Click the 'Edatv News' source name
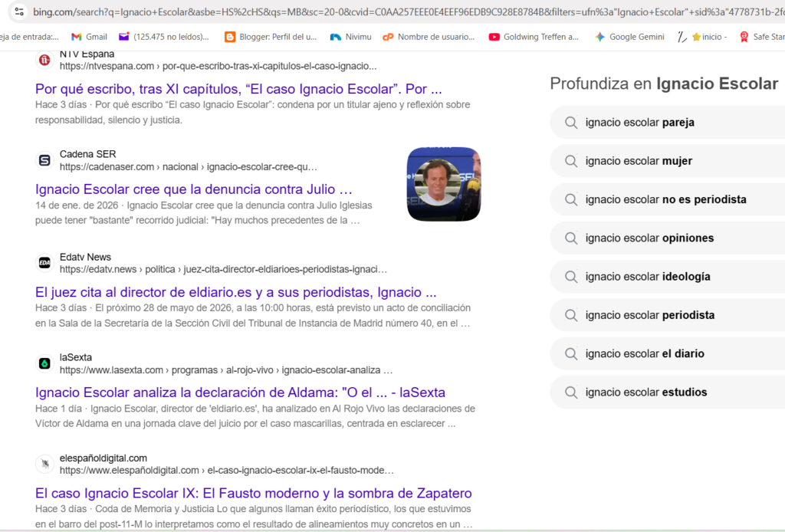The width and height of the screenshot is (785, 532). click(x=85, y=257)
